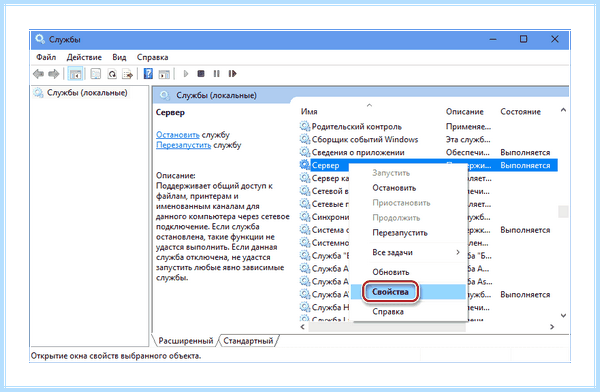Choose Обновить in the context menu
This screenshot has width=600, height=392.
pyautogui.click(x=391, y=272)
